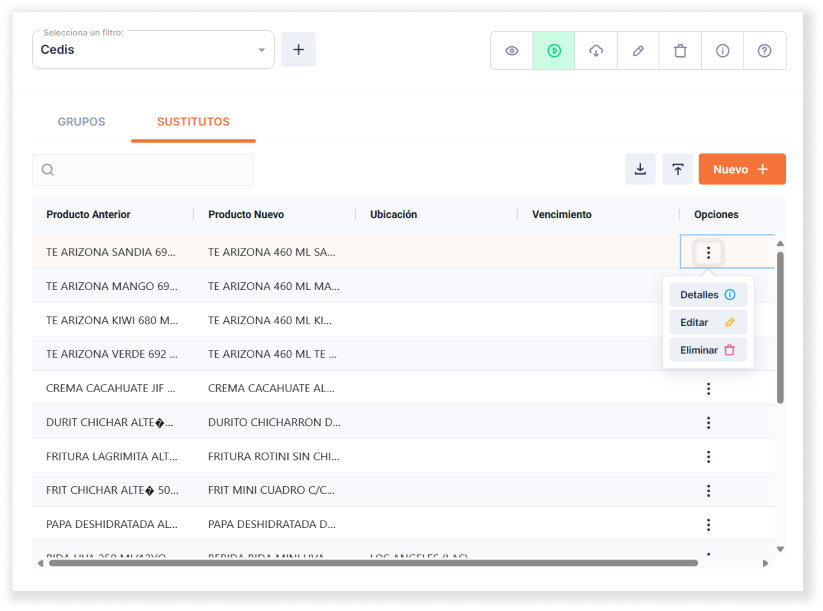Click options dots for TE ARIZONA SANDIA row
This screenshot has width=823, height=611.
pyautogui.click(x=708, y=252)
